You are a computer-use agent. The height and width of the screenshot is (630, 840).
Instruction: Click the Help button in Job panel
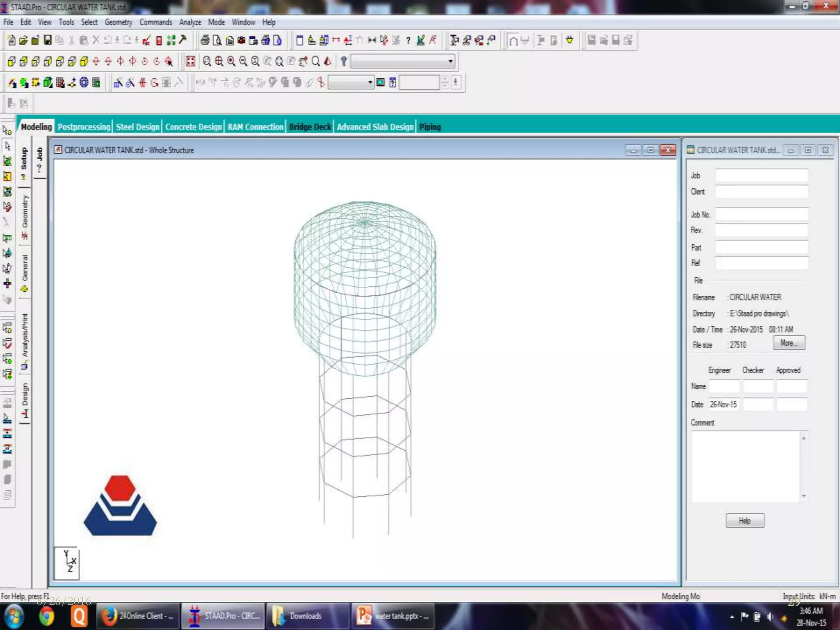pos(744,520)
